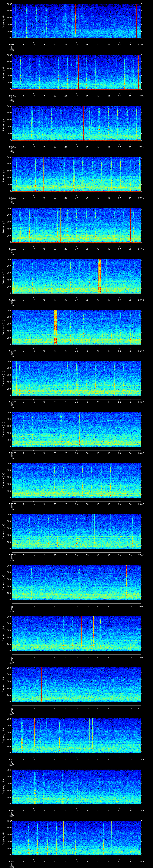Pick the 52:00 end time label
This screenshot has width=153, height=868.
coord(141,300)
